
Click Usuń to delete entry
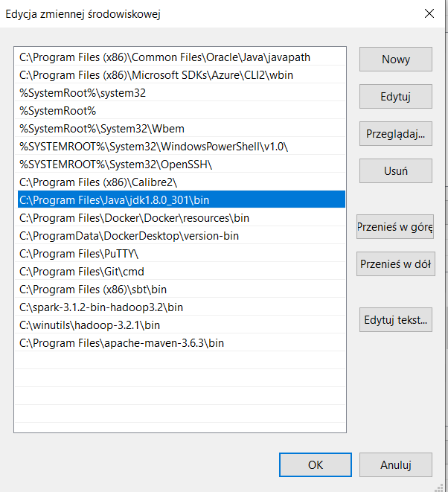point(395,170)
